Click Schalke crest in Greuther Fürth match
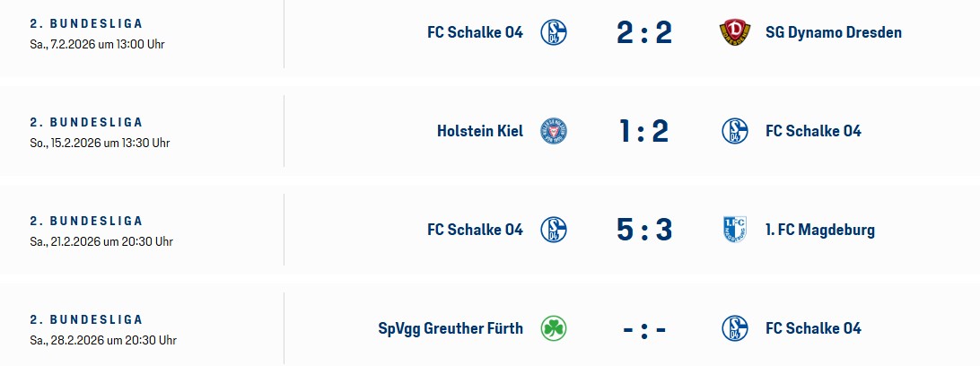980x366 pixels. click(734, 328)
